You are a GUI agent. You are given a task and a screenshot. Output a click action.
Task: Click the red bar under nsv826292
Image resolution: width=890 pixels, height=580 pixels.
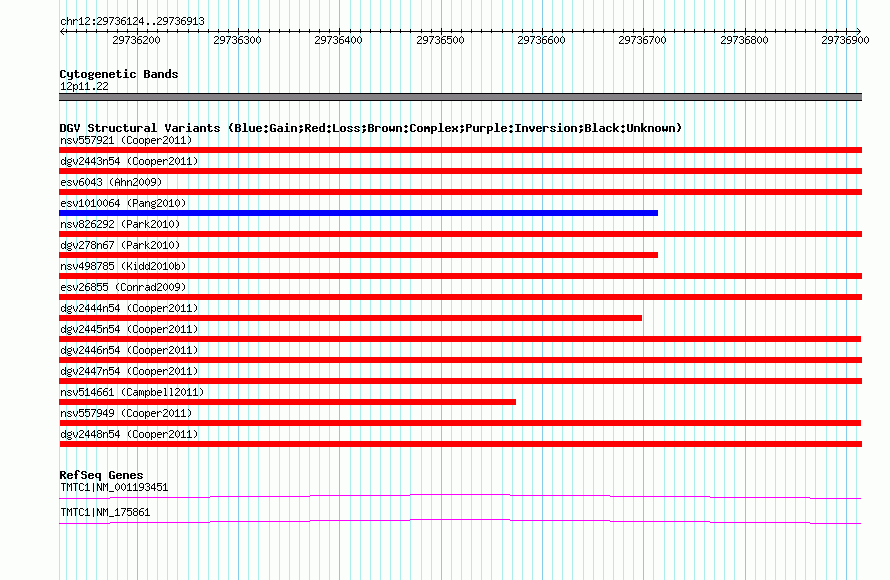pos(460,234)
